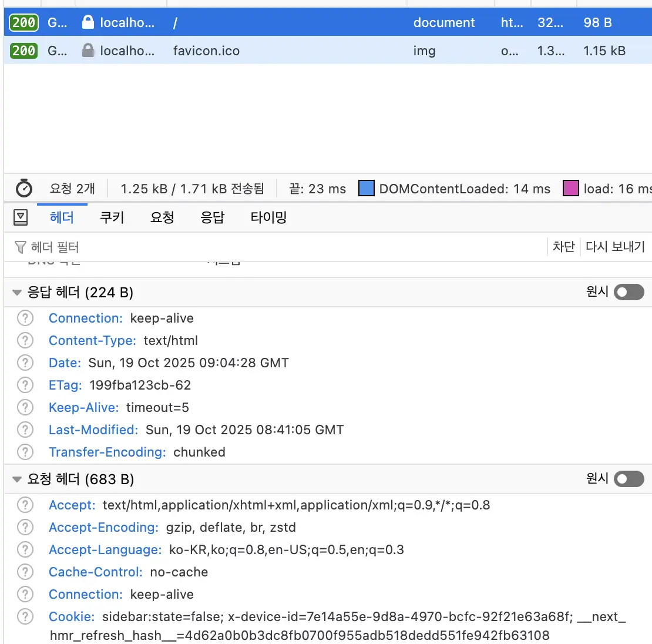Click the 차단 button
The height and width of the screenshot is (644, 652).
pos(563,247)
